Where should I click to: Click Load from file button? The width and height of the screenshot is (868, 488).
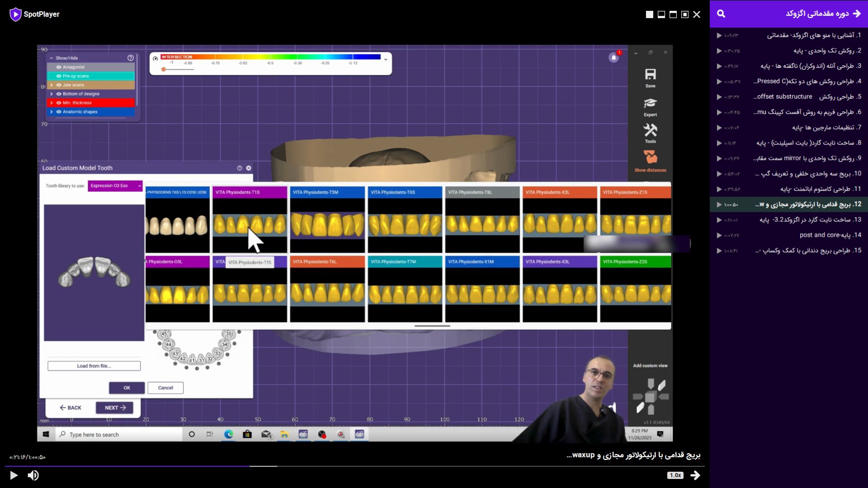click(x=94, y=366)
